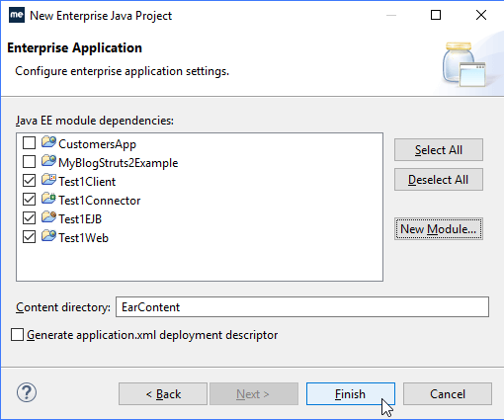The height and width of the screenshot is (420, 504).
Task: Select the Test1EJB list entry label
Action: coord(80,219)
